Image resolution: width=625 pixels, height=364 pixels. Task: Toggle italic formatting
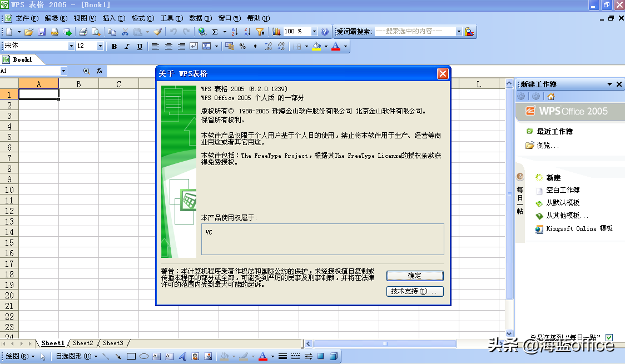tap(127, 46)
